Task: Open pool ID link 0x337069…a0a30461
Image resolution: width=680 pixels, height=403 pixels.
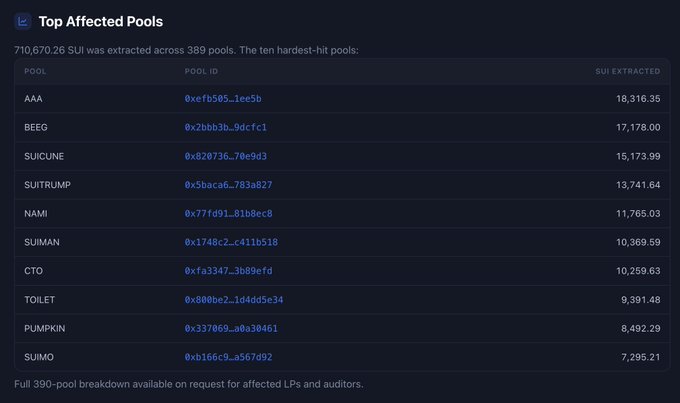Action: coord(231,328)
